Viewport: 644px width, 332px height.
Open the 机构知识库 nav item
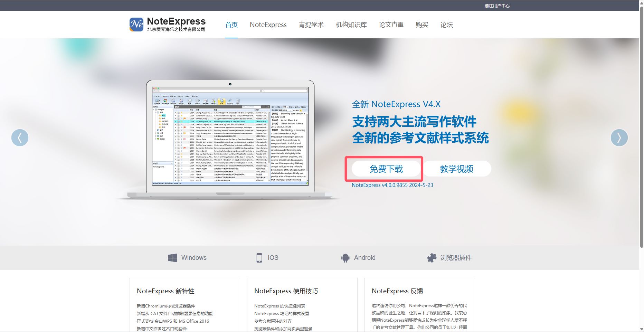351,25
